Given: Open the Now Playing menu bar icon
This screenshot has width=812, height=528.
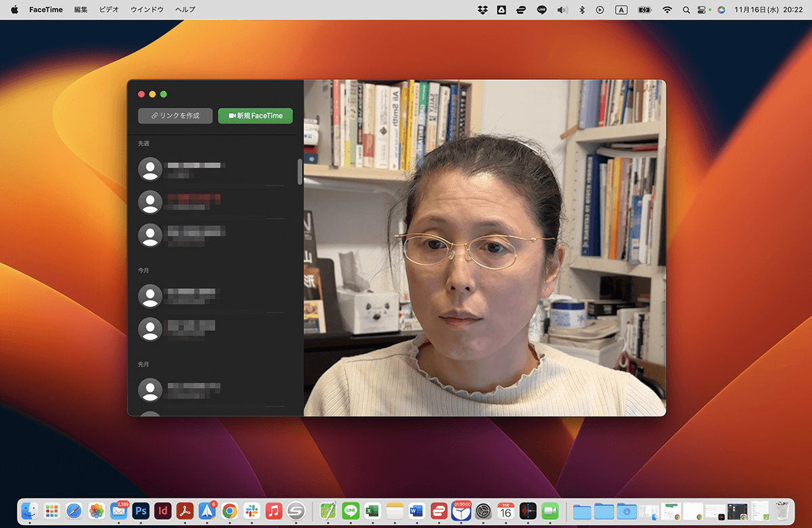Looking at the screenshot, I should click(600, 9).
